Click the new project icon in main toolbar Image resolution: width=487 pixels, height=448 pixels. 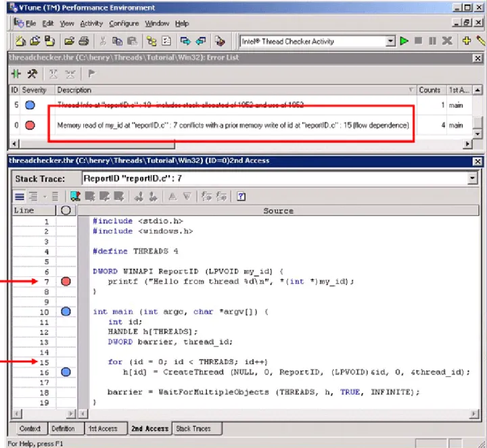20,41
